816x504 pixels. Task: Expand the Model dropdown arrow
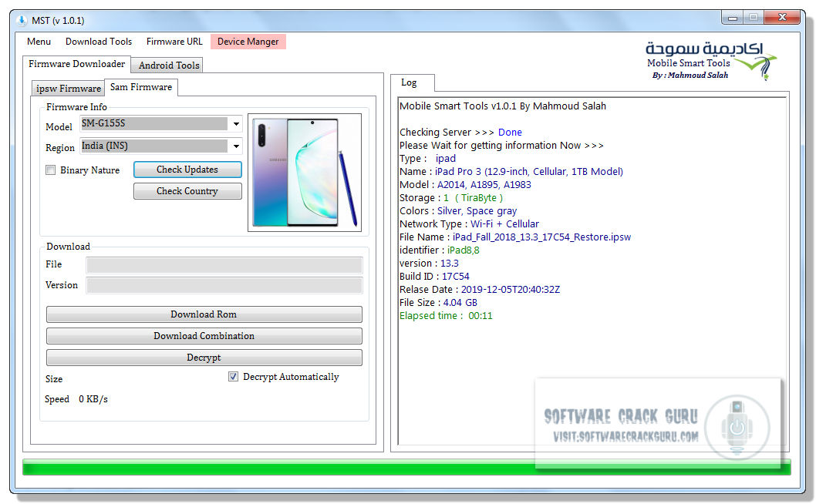click(236, 124)
